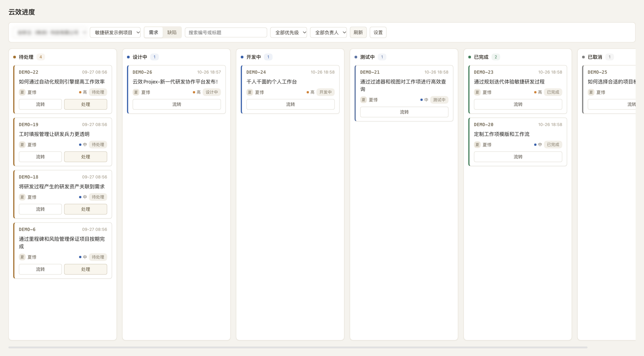Click the 夏 assignee avatar on DEMO-24
Viewport: 644px width, 356px height.
pos(250,92)
